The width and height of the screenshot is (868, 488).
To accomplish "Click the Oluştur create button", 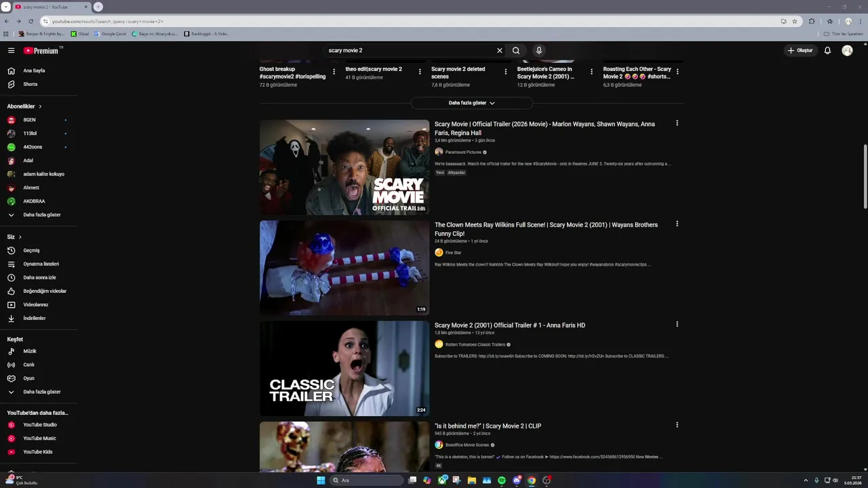I will click(x=800, y=50).
